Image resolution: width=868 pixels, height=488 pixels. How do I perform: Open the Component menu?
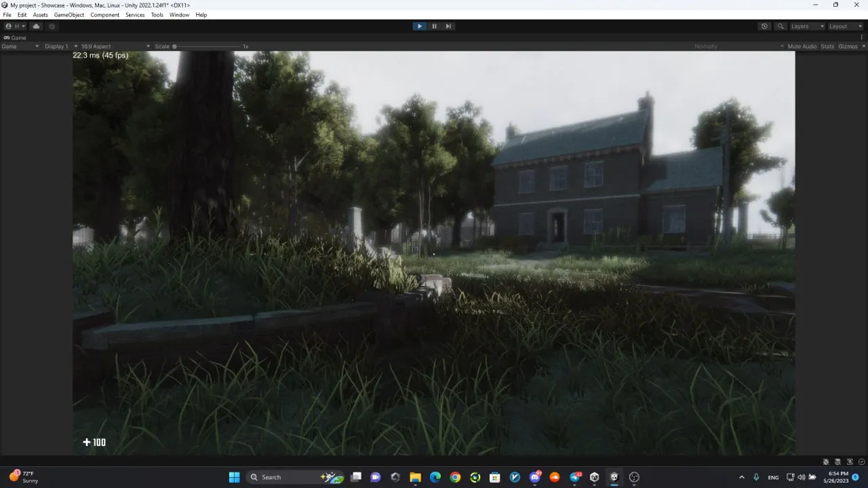point(105,15)
